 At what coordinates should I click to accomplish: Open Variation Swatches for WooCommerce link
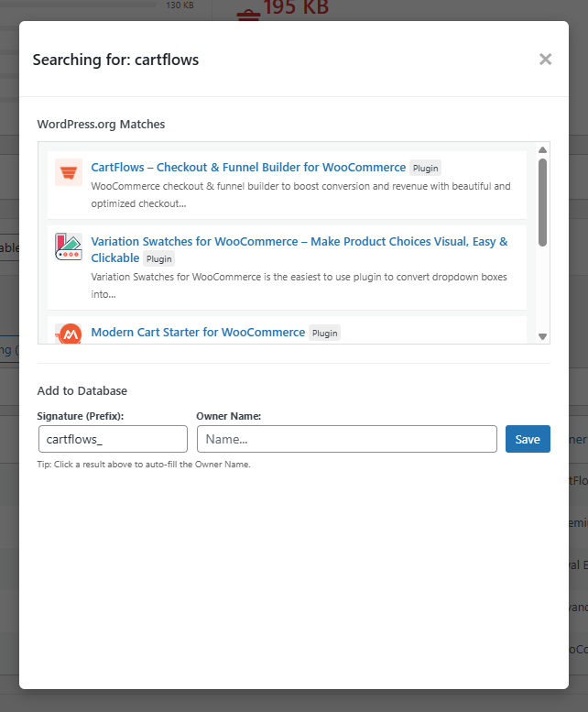coord(299,249)
